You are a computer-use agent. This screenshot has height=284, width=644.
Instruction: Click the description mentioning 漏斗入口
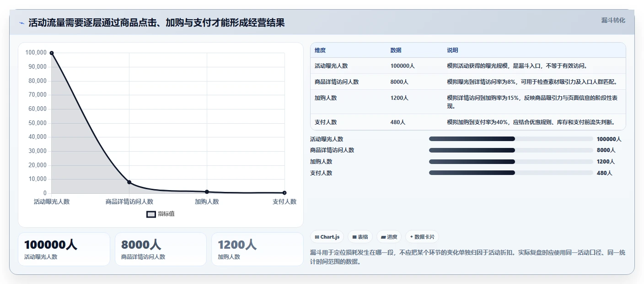(517, 66)
